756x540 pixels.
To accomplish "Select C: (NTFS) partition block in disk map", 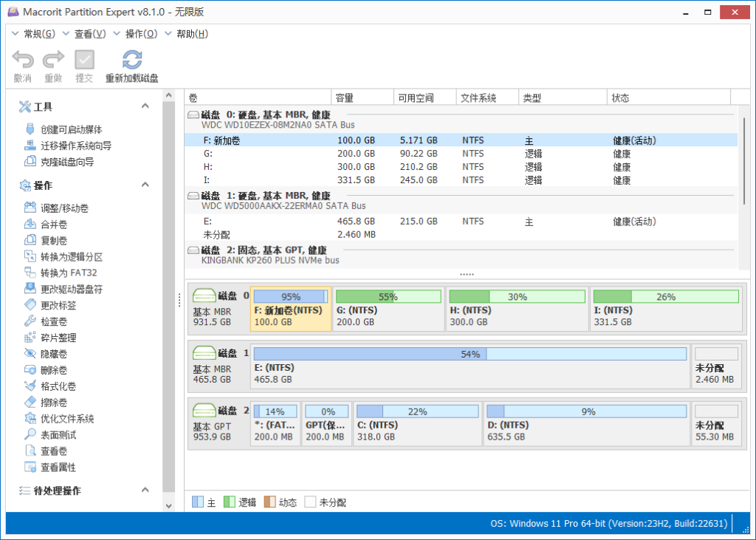I will (x=418, y=424).
